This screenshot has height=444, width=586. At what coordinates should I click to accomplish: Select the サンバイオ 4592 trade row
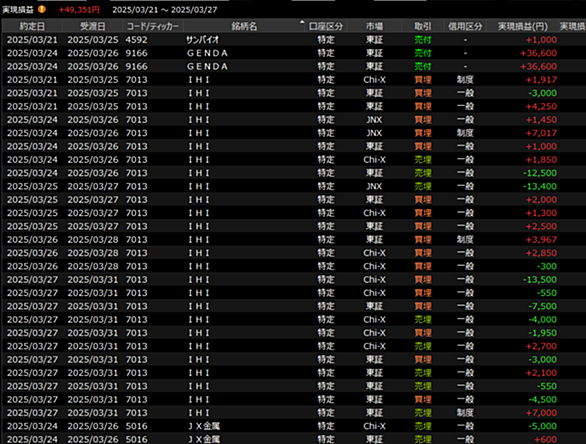coord(293,40)
